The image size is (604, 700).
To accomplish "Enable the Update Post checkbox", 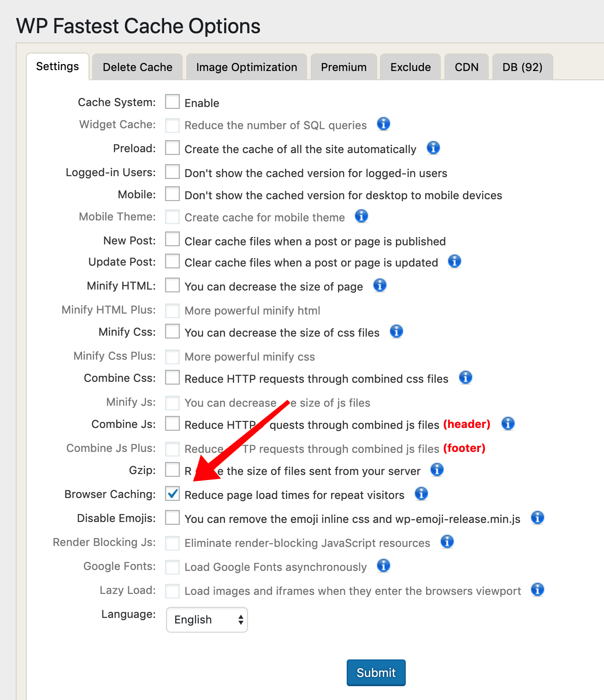I will 172,261.
